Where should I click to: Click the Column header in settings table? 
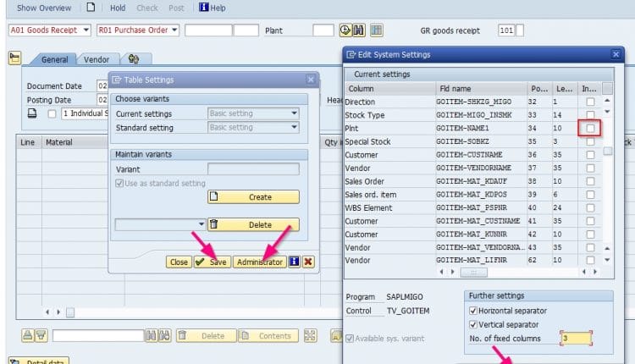(x=390, y=89)
